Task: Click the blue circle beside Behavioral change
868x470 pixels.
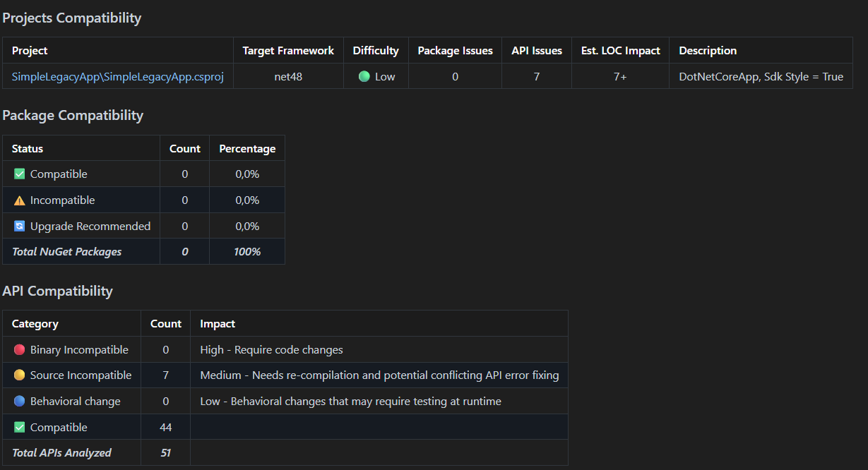Action: (x=20, y=402)
